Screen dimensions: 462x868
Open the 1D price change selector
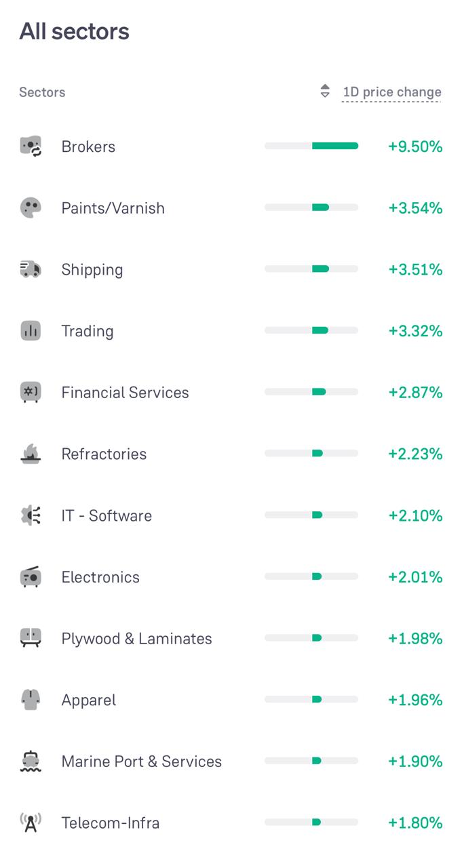click(x=391, y=92)
